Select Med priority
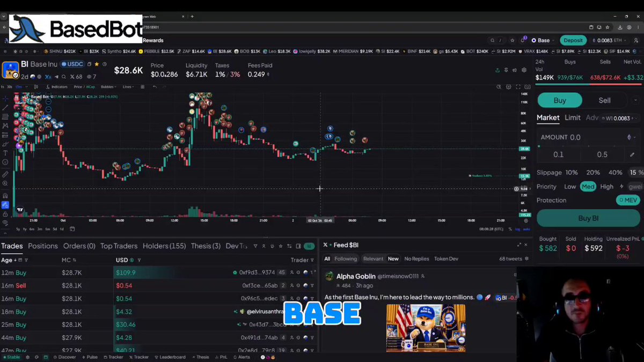Screen dimensions: 644x362 pyautogui.click(x=588, y=187)
